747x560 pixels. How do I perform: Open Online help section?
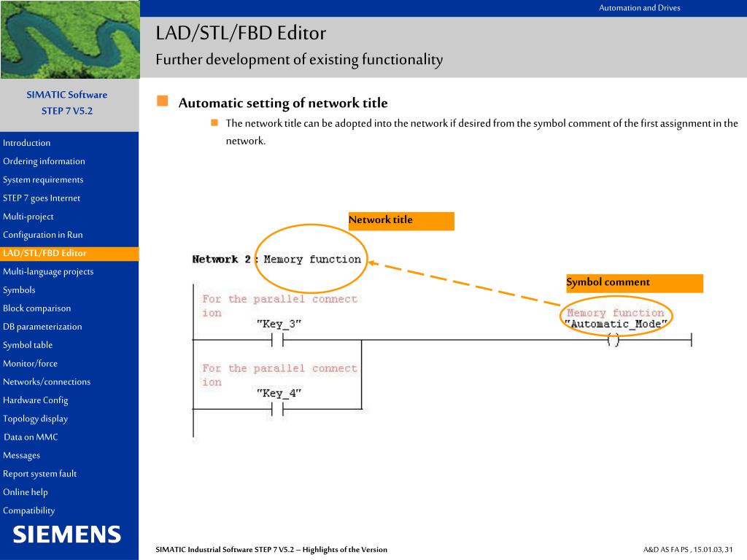(26, 492)
